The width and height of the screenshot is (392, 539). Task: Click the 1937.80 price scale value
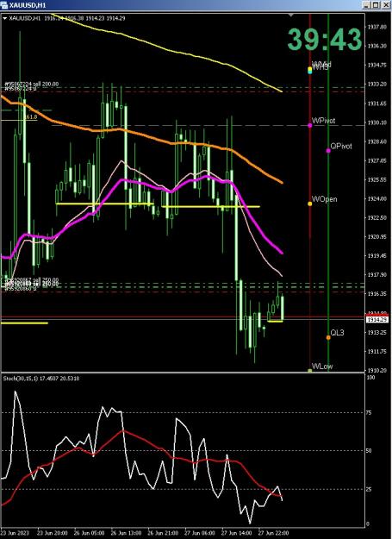(x=376, y=27)
